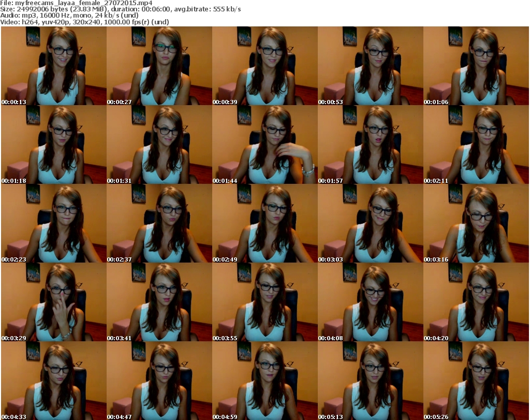The height and width of the screenshot is (420, 530).
Task: Open the thumbnail frame stamped 00:02:49
Action: (x=264, y=224)
